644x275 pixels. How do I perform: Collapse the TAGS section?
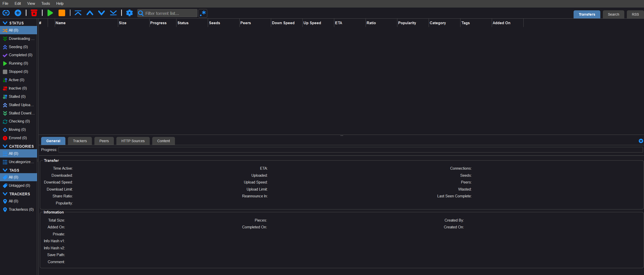[x=5, y=170]
